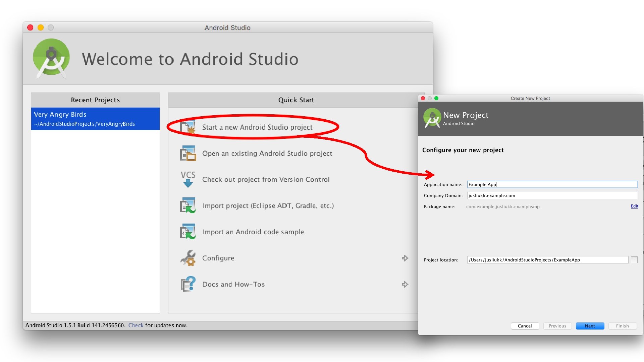Focus the Application name text field
This screenshot has width=644, height=362.
(552, 184)
